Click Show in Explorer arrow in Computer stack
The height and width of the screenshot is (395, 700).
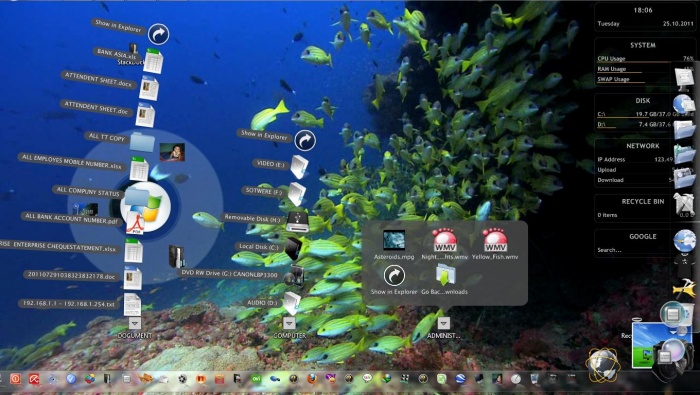(x=305, y=141)
